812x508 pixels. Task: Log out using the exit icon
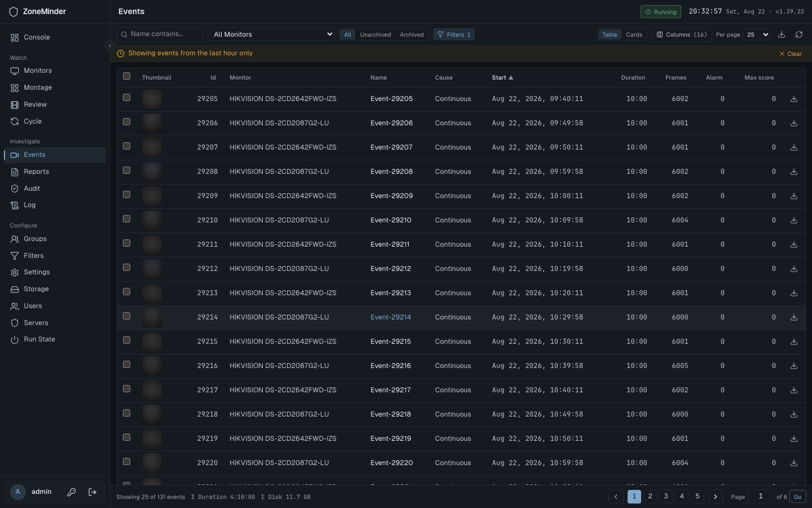(92, 492)
